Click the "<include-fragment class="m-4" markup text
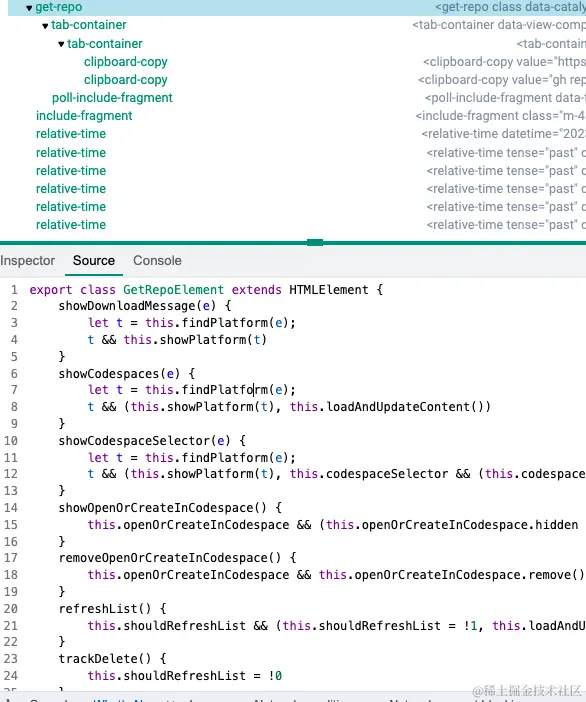The image size is (586, 702). 500,116
